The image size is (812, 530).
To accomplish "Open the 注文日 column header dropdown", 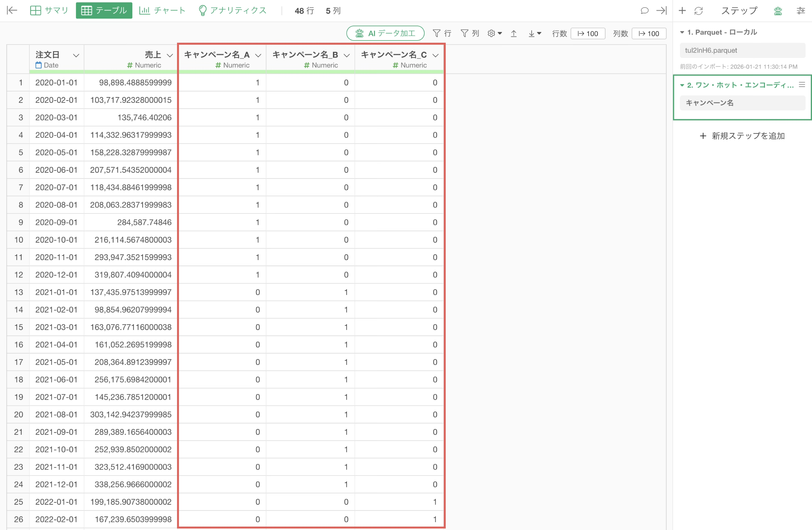I will [x=76, y=55].
